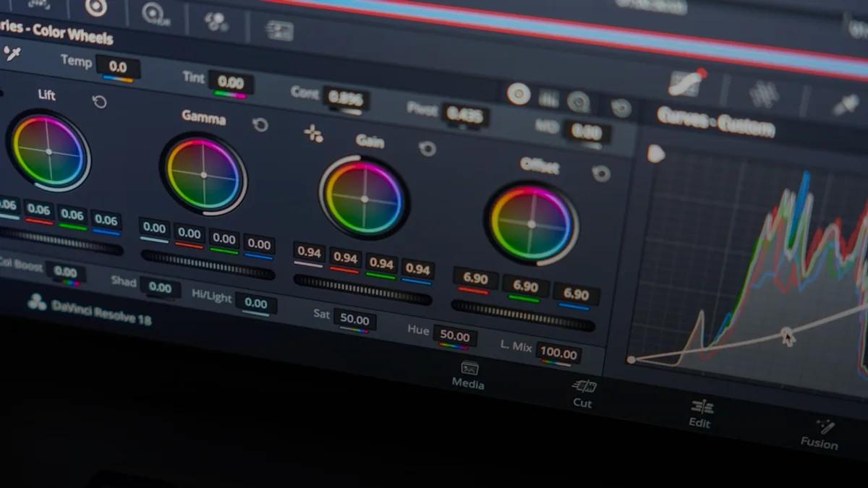The image size is (868, 488).
Task: Switch to log wheels mode icon
Action: [578, 102]
